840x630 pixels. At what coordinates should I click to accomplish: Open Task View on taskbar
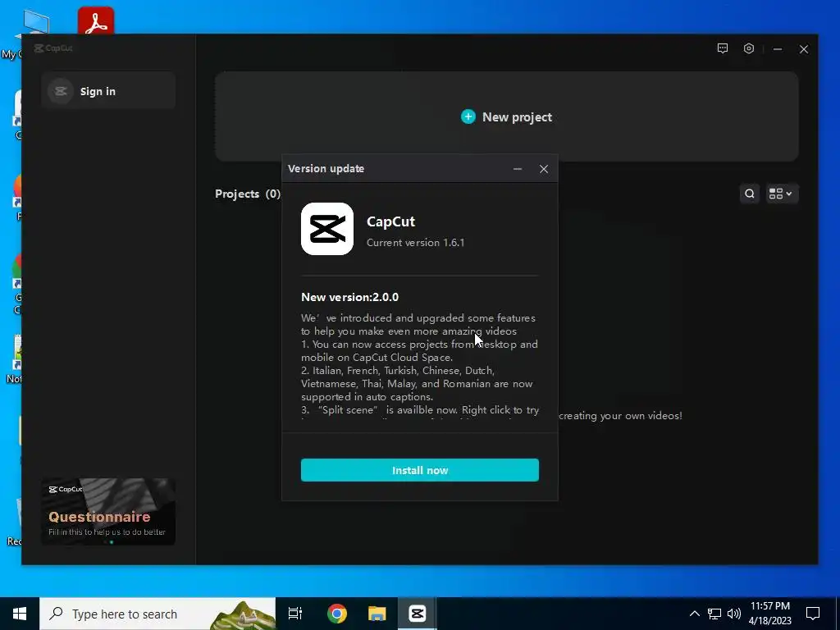295,614
